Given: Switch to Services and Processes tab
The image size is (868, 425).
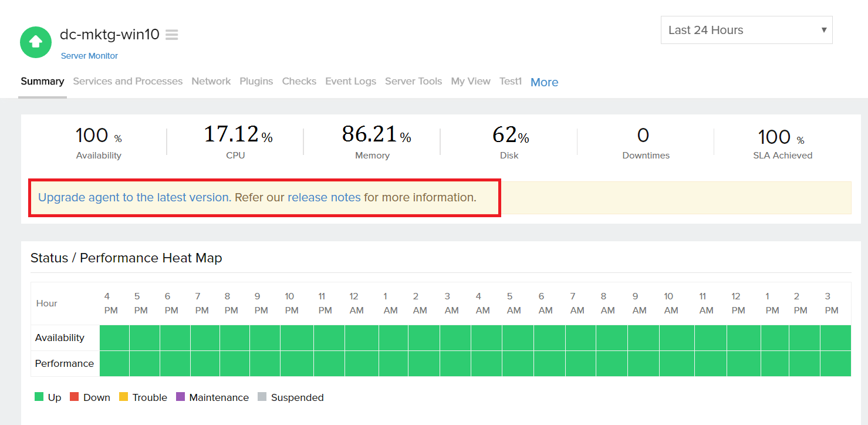Looking at the screenshot, I should coord(127,81).
